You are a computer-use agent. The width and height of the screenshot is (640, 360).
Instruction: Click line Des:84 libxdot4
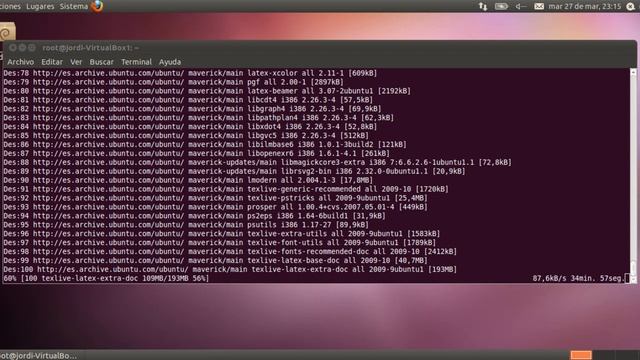[190, 127]
